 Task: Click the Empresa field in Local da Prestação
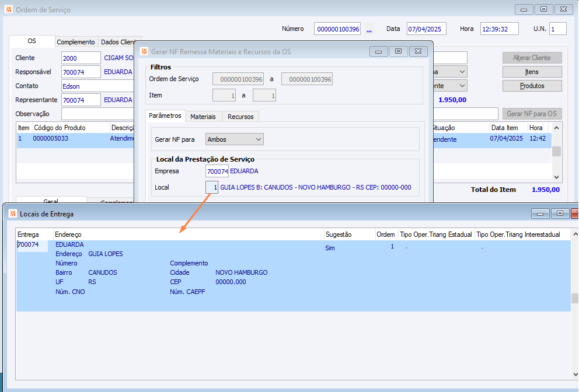click(217, 171)
